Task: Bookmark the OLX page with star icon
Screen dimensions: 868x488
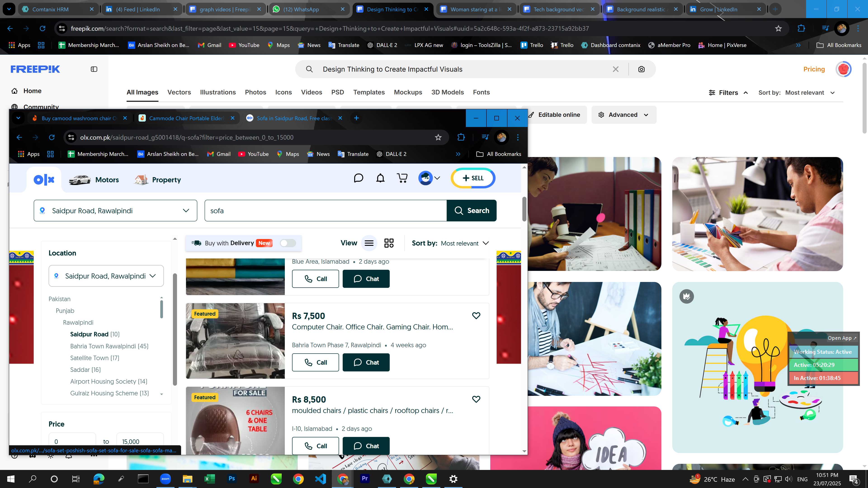Action: [x=438, y=137]
